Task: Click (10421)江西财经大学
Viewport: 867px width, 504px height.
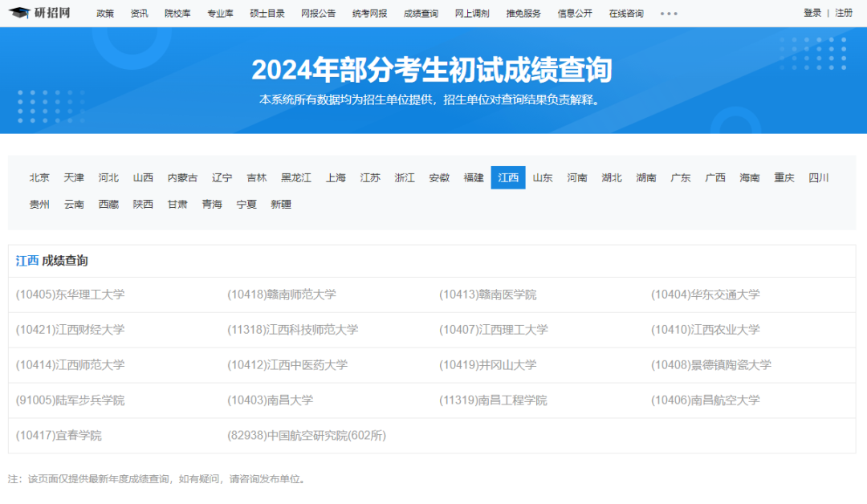Action: pos(70,330)
